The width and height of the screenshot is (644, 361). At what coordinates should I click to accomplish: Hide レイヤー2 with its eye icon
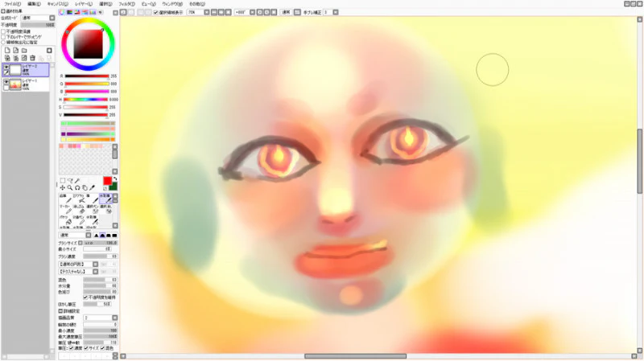point(6,68)
